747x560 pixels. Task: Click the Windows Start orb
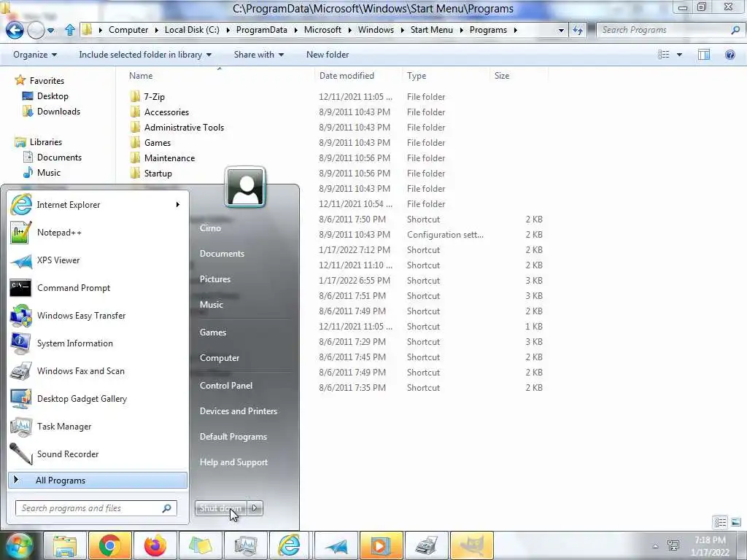pos(19,545)
